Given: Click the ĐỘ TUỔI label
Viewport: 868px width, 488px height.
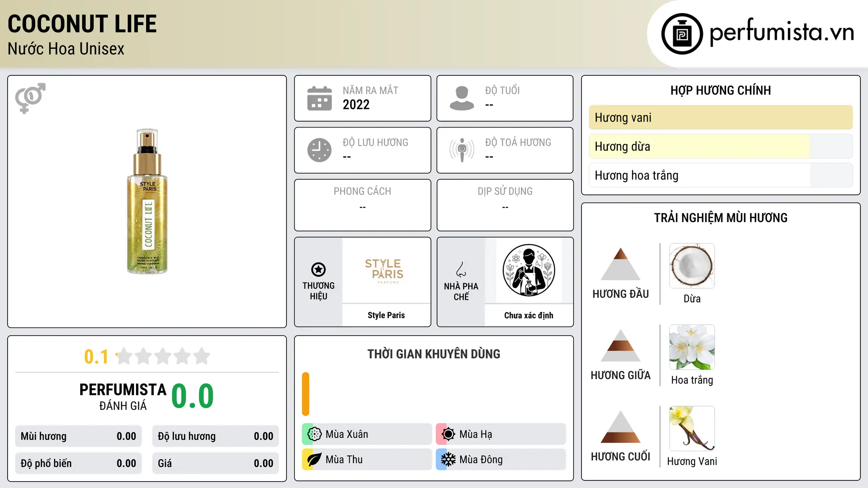Looking at the screenshot, I should tap(502, 90).
